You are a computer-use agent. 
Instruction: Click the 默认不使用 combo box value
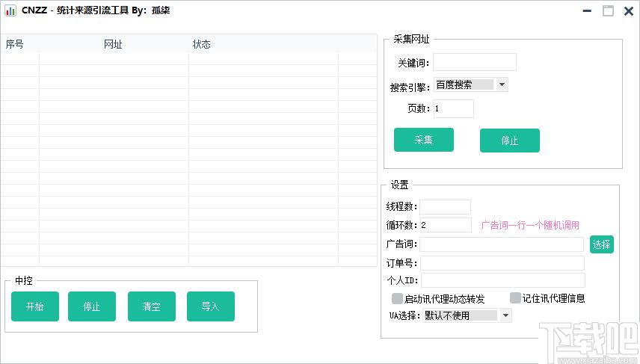[461, 315]
